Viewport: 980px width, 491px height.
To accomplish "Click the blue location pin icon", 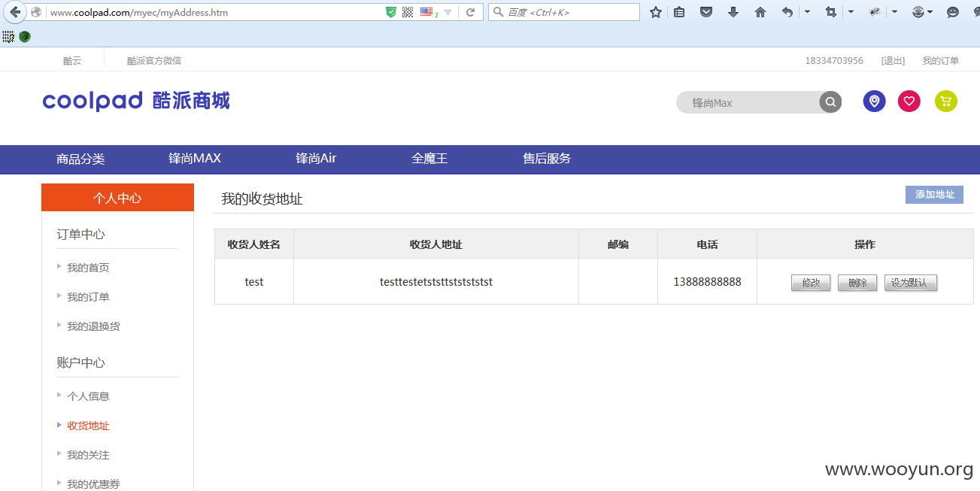I will [x=874, y=101].
